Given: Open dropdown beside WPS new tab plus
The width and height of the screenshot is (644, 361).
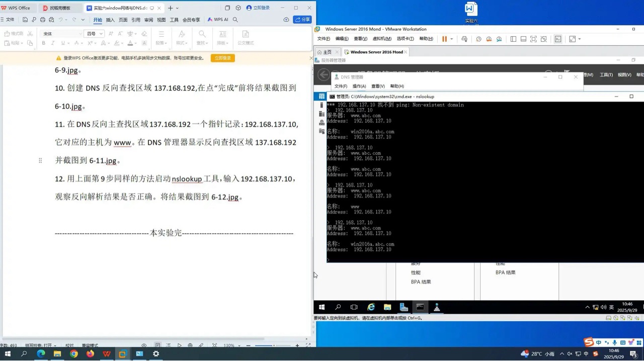Looking at the screenshot, I should click(x=177, y=8).
